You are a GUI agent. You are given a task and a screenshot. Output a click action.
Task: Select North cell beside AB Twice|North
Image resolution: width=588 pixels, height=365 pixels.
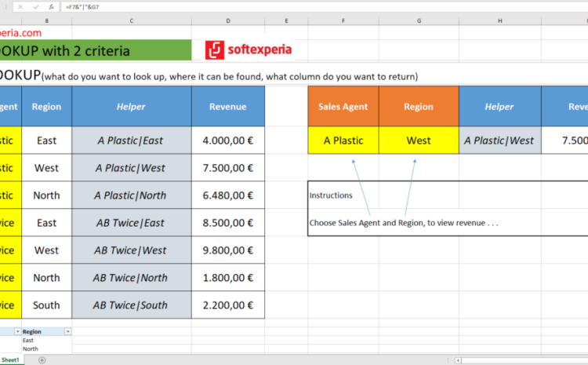(x=46, y=278)
